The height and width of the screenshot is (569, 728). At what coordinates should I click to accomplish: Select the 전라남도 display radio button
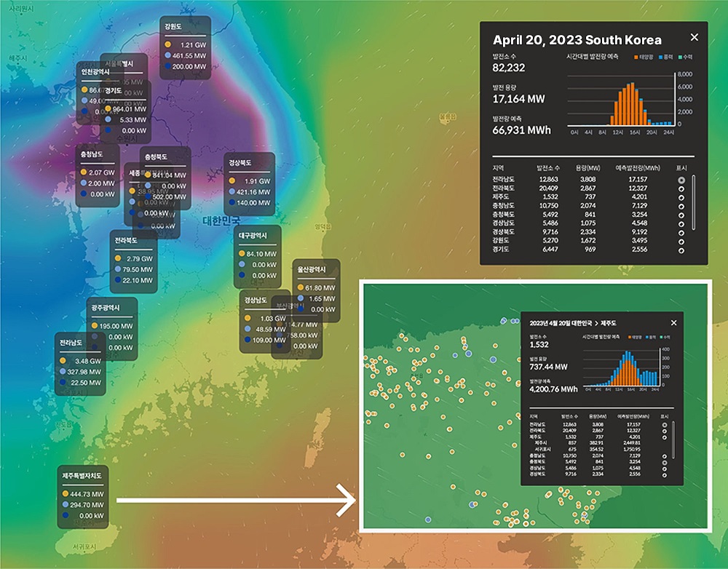[681, 180]
